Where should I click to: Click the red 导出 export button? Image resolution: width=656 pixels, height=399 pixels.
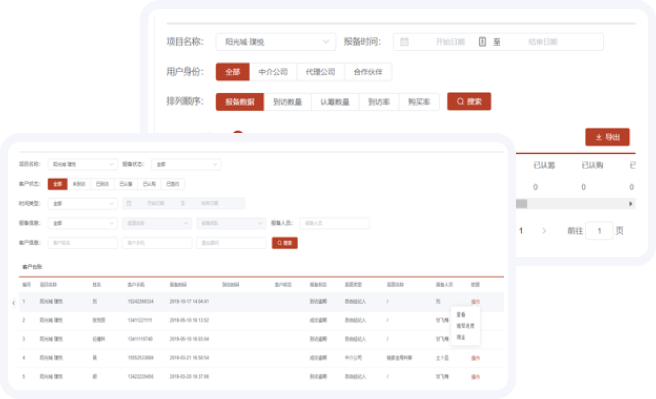click(607, 137)
